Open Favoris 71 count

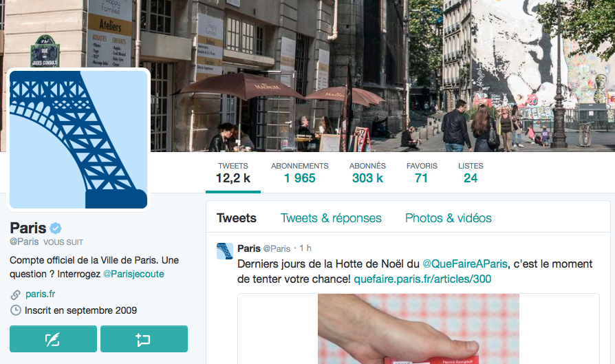[422, 173]
